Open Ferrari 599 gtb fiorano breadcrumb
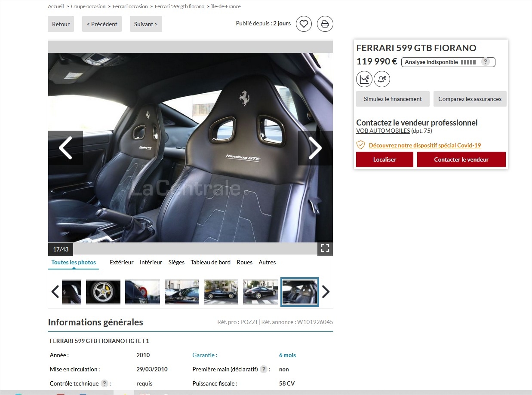Viewport: 532px width, 395px height. click(179, 6)
